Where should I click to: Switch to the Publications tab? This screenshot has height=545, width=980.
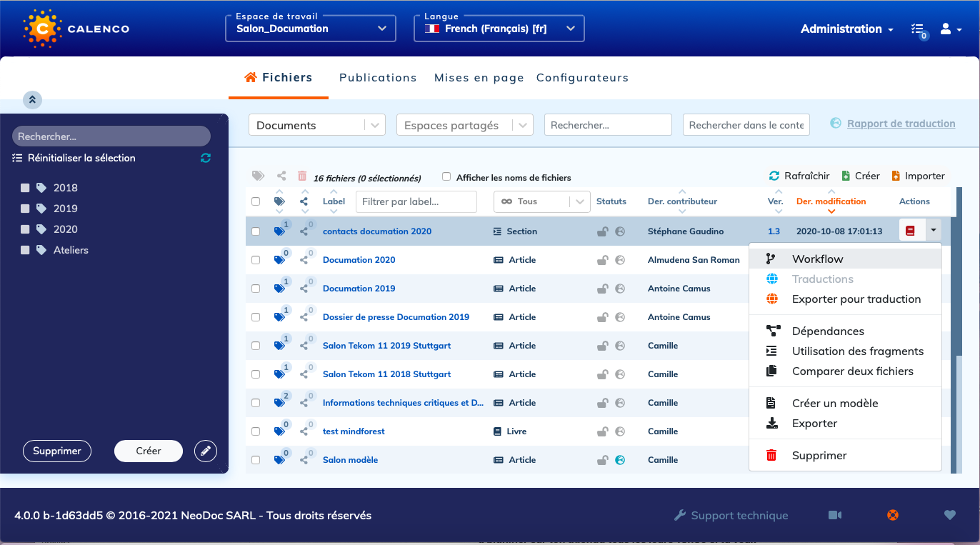pos(378,78)
